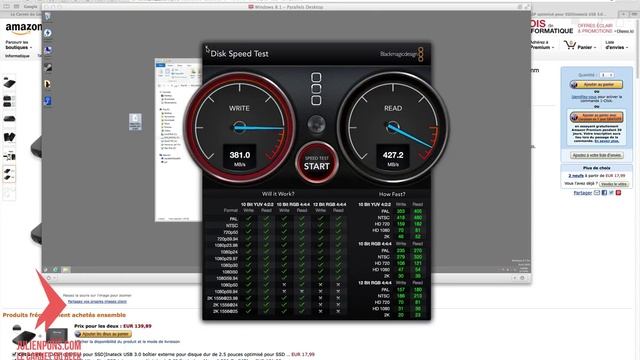Select the file icon on the Windows desktop
This screenshot has width=640, height=360.
coord(135,122)
